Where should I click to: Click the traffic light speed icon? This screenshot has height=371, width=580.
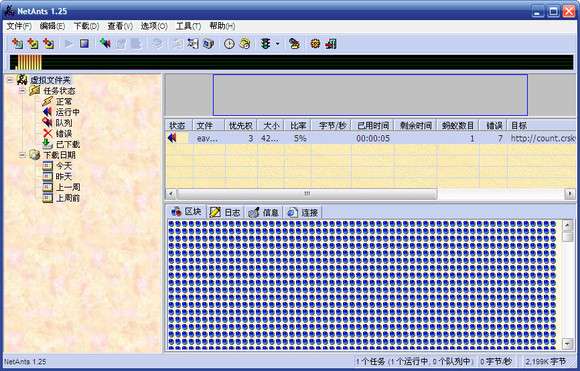click(265, 44)
